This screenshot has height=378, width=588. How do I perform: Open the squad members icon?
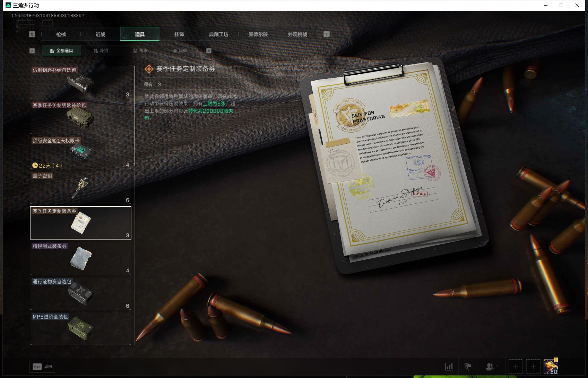coord(491,367)
